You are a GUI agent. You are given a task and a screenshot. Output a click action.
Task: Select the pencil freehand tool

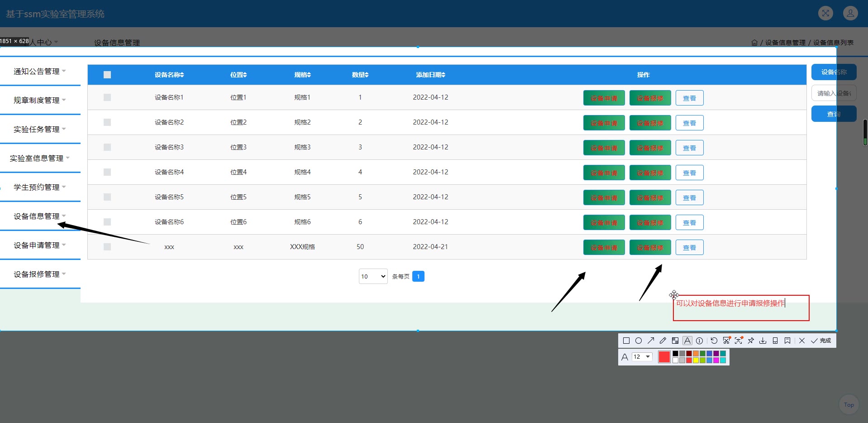(x=663, y=341)
